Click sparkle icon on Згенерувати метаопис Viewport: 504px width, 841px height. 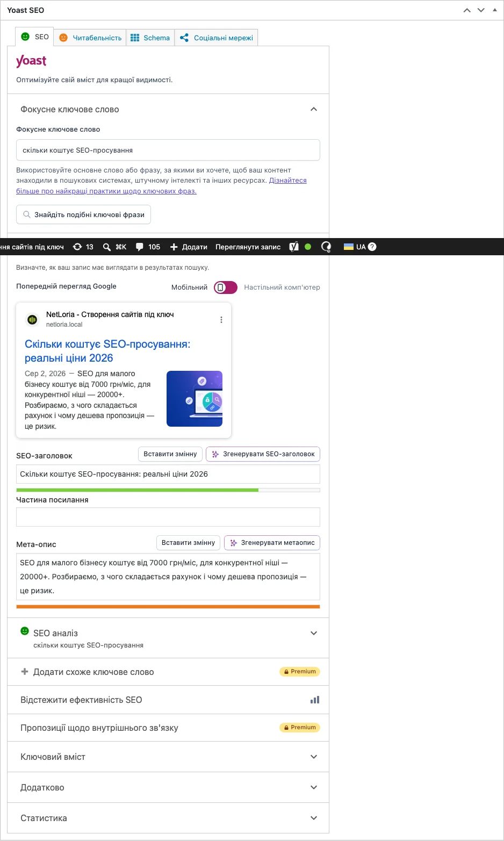[x=234, y=543]
